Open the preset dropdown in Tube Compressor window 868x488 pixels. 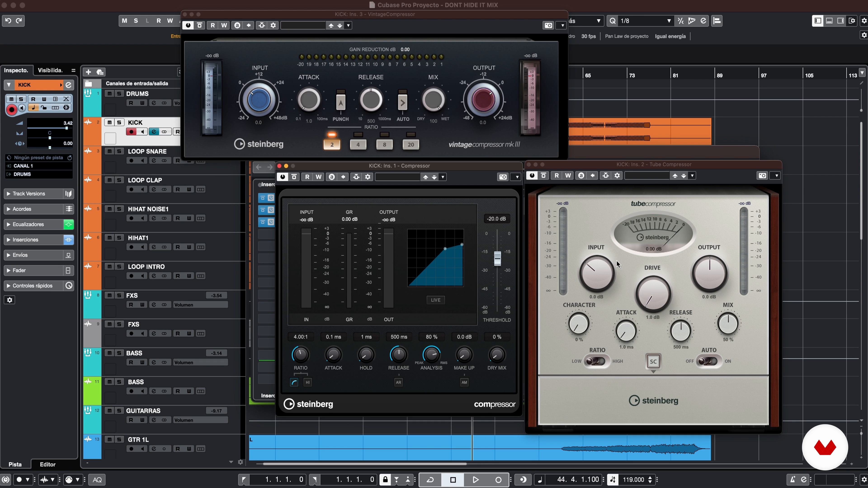tap(692, 176)
